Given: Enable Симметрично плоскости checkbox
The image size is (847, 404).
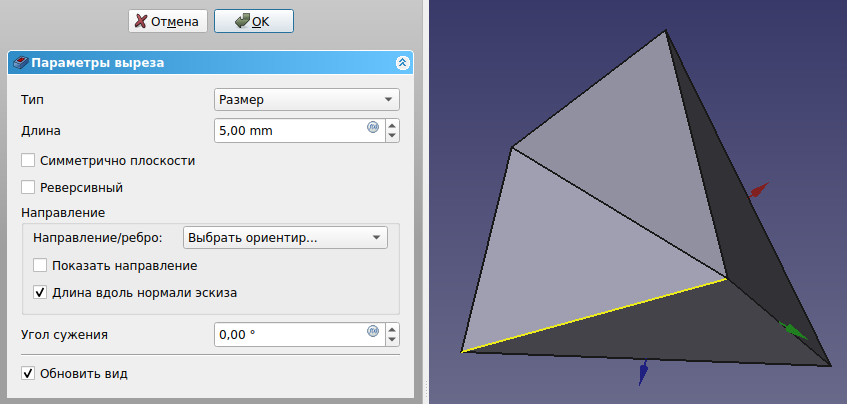Looking at the screenshot, I should 28,161.
